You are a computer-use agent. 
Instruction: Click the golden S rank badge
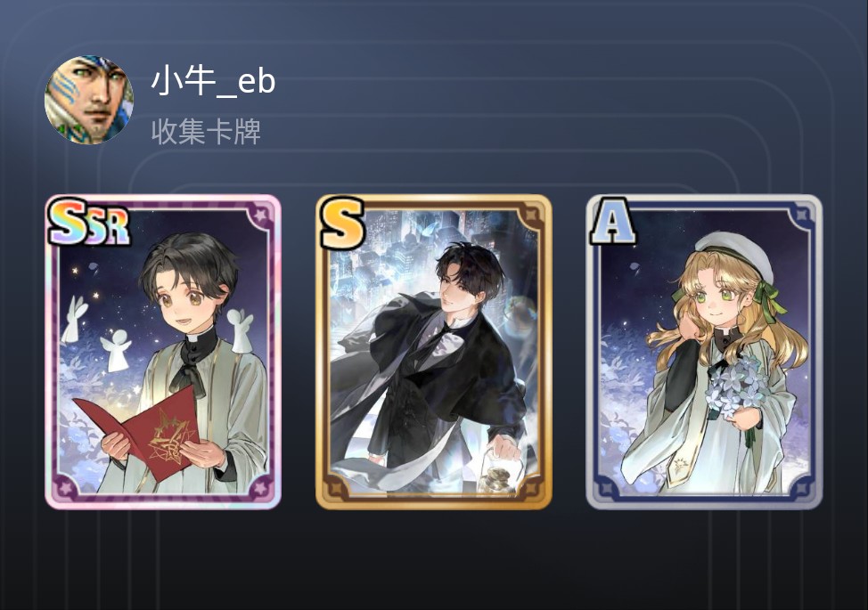(342, 223)
